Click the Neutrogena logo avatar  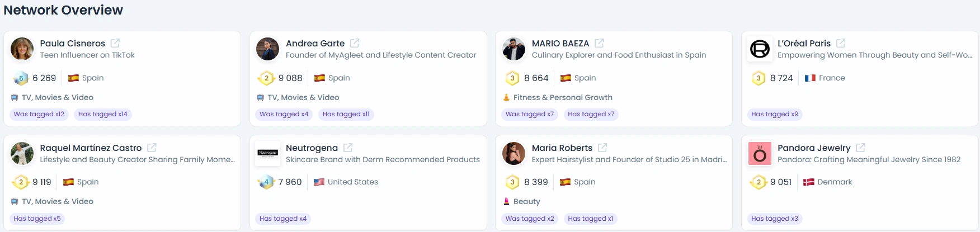click(267, 154)
